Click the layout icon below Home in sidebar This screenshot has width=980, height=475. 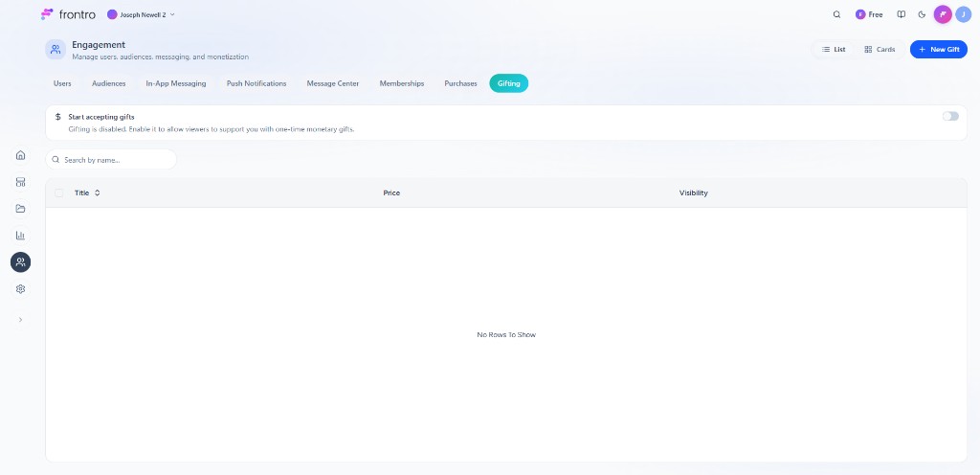[x=21, y=182]
